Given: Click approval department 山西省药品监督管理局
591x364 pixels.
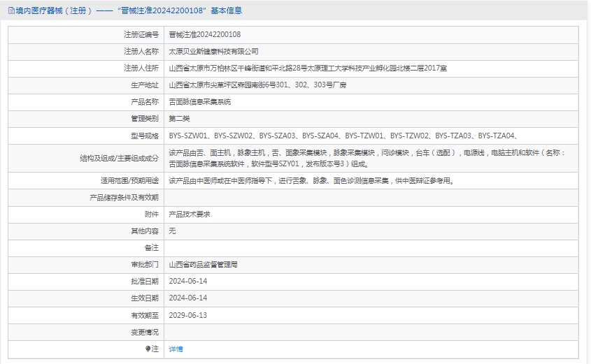Looking at the screenshot, I should [204, 265].
